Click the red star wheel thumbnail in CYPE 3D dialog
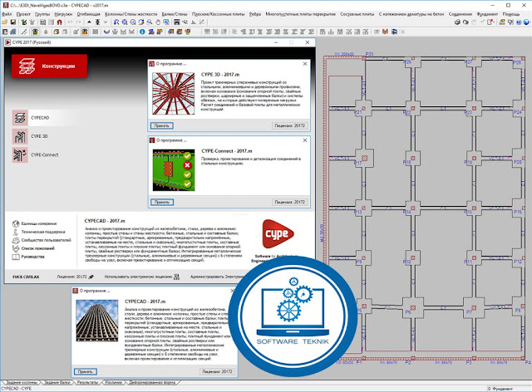The image size is (532, 392). tap(174, 94)
